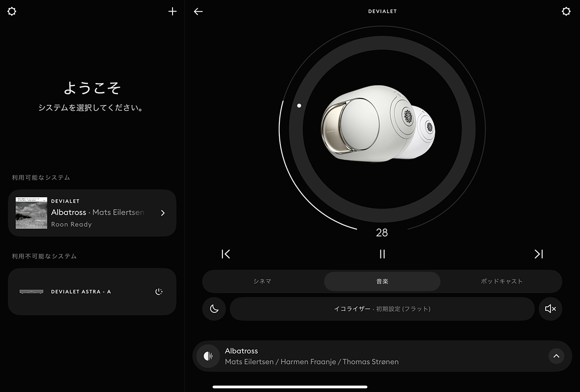The image size is (580, 392).
Task: Skip to previous track
Action: pos(226,254)
